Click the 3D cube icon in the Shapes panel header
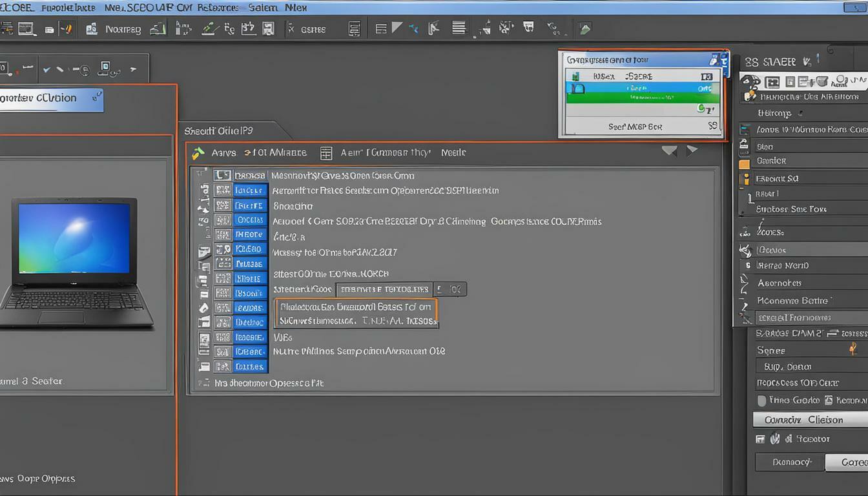Screen dimensions: 868x496 pos(822,83)
